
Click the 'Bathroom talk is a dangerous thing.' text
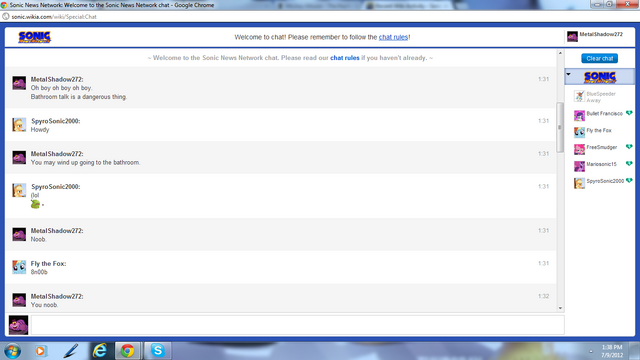[x=79, y=97]
